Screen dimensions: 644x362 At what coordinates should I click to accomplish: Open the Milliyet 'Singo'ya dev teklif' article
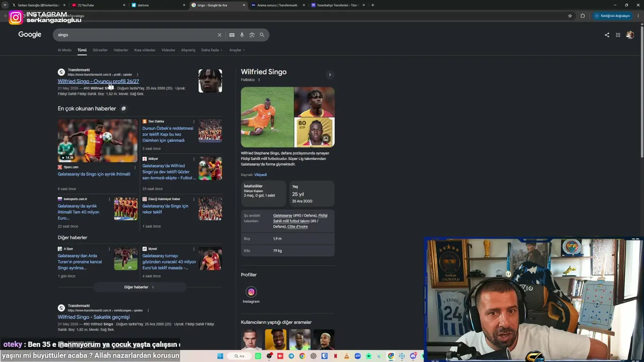coord(168,171)
